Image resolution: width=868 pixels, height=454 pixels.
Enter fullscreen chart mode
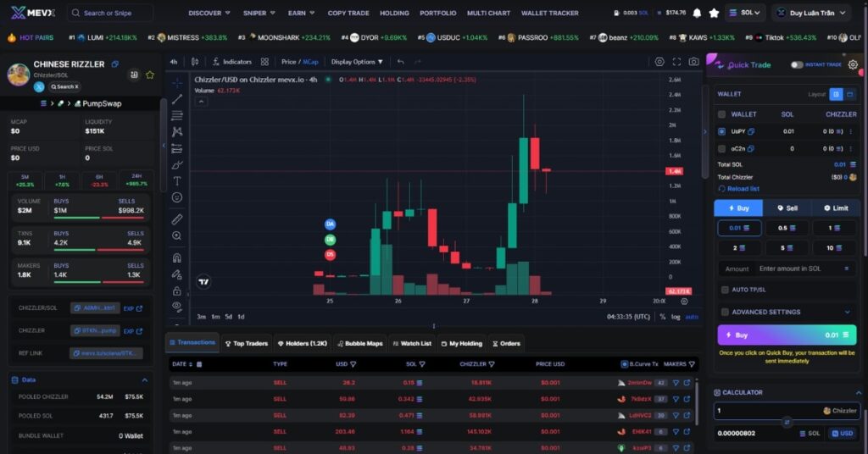tap(676, 62)
